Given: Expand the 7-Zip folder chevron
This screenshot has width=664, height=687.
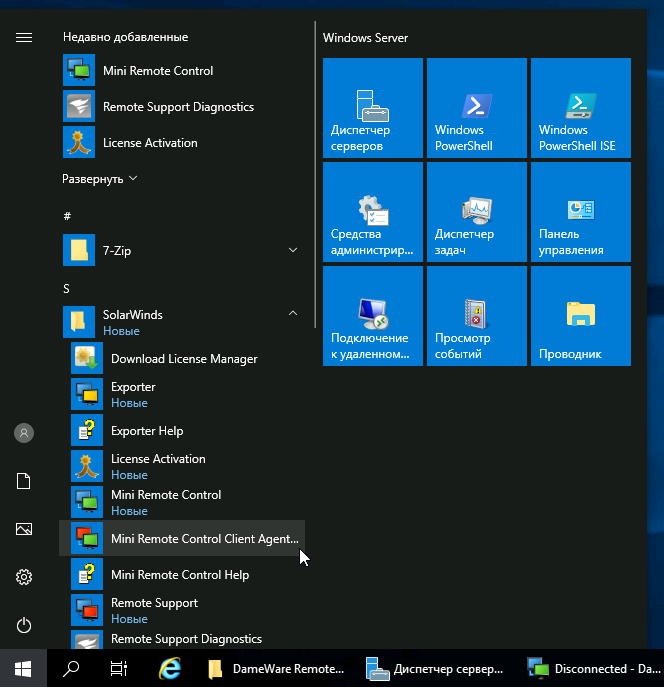Looking at the screenshot, I should pyautogui.click(x=293, y=250).
